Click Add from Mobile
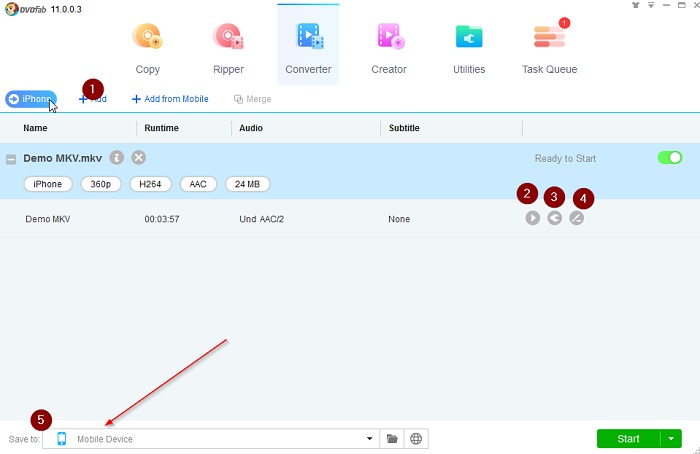 point(170,99)
